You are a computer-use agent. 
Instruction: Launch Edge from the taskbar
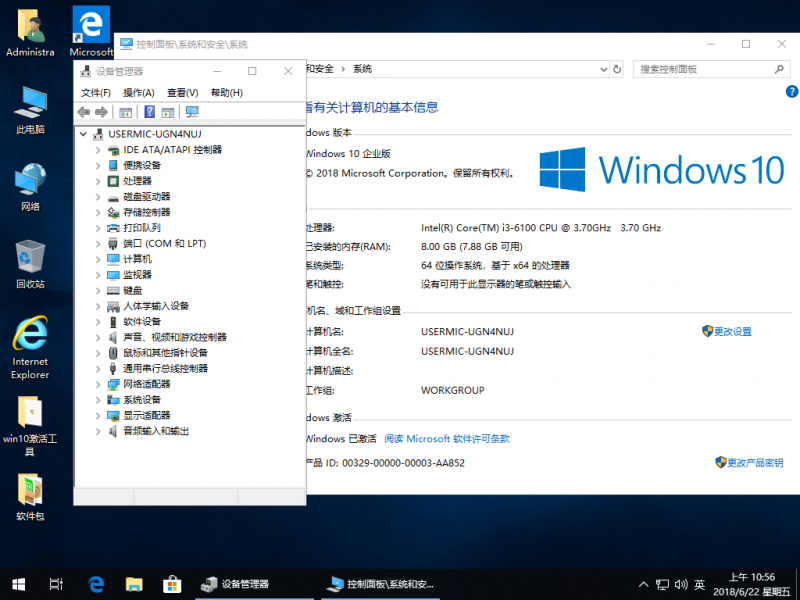click(96, 584)
